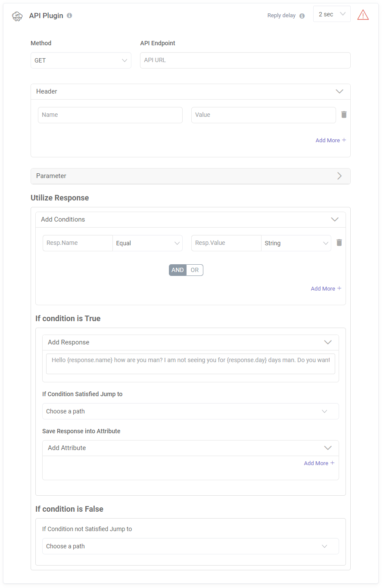Open the String type dropdown
This screenshot has width=383, height=588.
(x=296, y=243)
